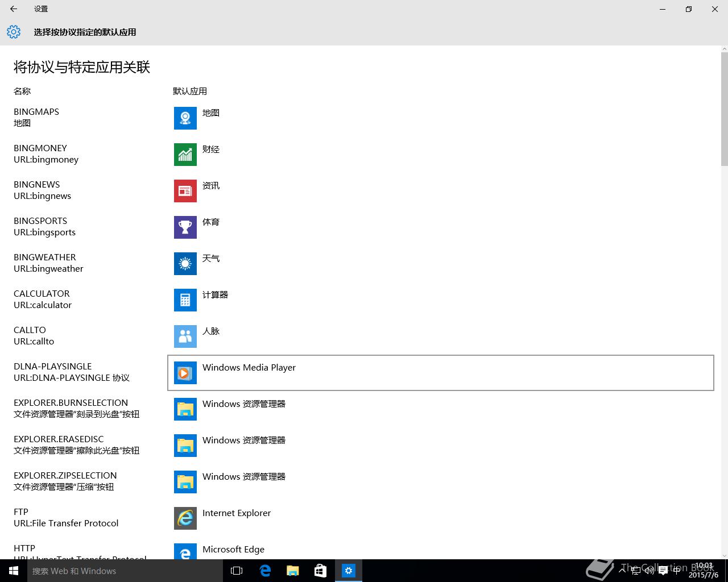This screenshot has width=728, height=582.
Task: Click the URL:File Transfer Protocol text
Action: (x=66, y=523)
